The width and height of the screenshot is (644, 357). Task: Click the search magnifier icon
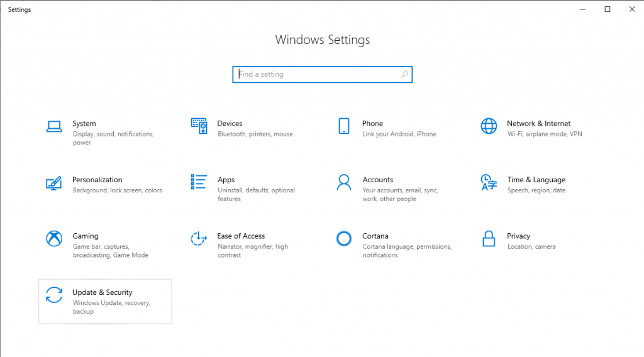click(404, 74)
